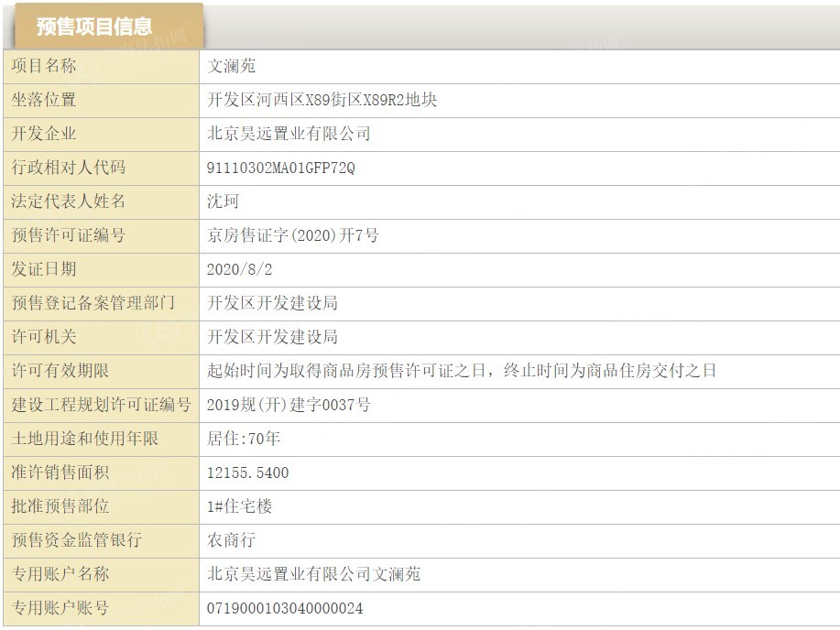Click the 土地用途和使用年限 label
Screen dimensions: 840x630
84,439
